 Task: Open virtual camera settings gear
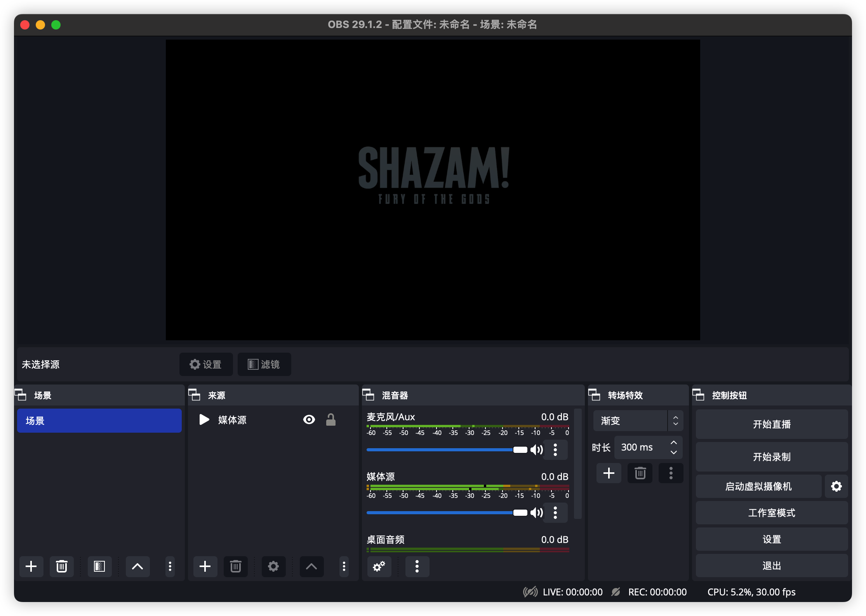(x=836, y=486)
